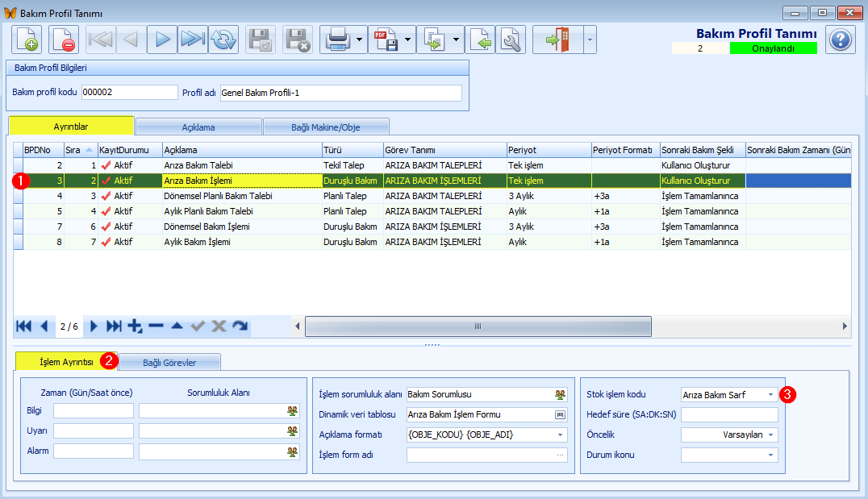The image size is (868, 499).
Task: Open the Bağlı Makine/Obje tab
Action: point(326,127)
